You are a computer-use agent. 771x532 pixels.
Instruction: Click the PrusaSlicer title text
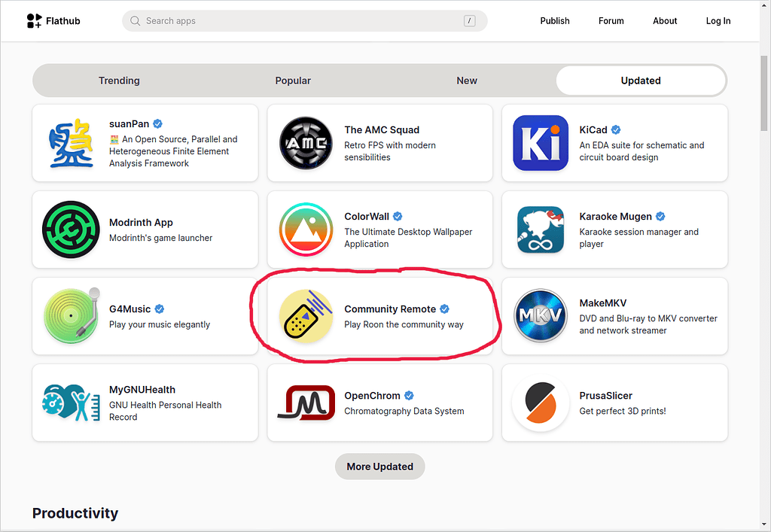pyautogui.click(x=606, y=396)
